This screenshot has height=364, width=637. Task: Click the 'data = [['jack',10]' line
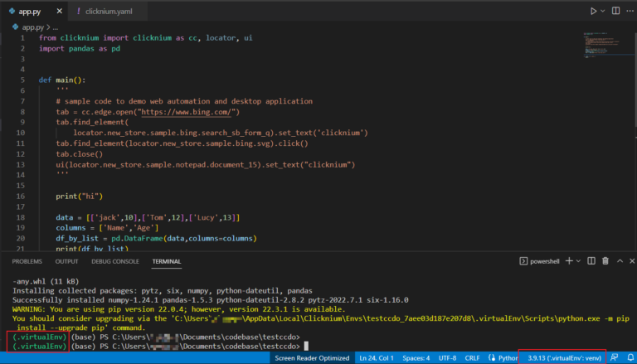point(148,217)
